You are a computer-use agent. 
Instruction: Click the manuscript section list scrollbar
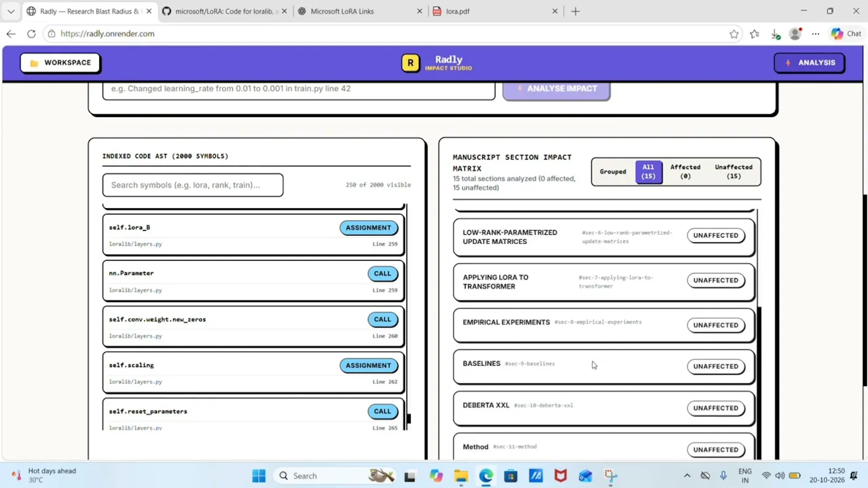pos(759,382)
